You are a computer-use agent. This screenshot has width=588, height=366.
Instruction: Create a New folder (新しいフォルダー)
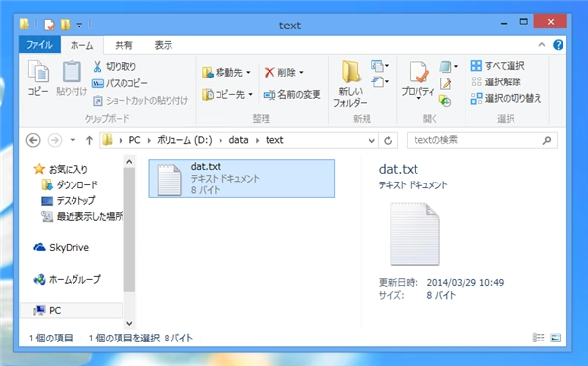coord(350,83)
